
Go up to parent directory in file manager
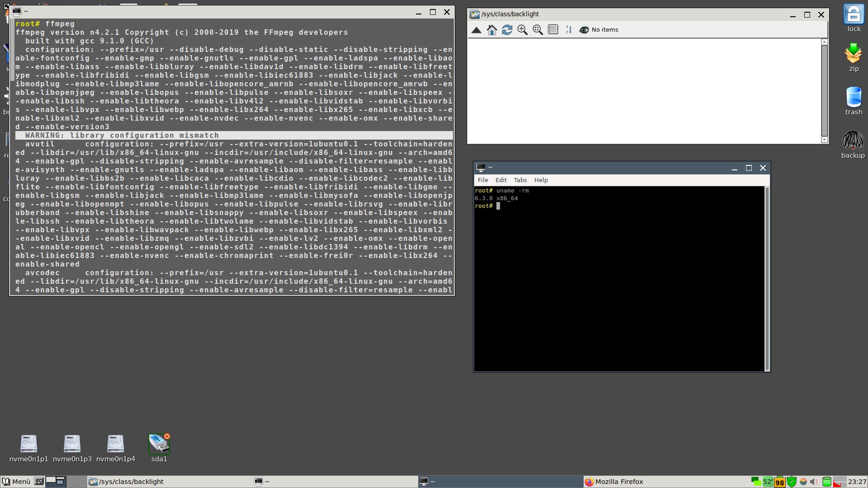pyautogui.click(x=476, y=30)
